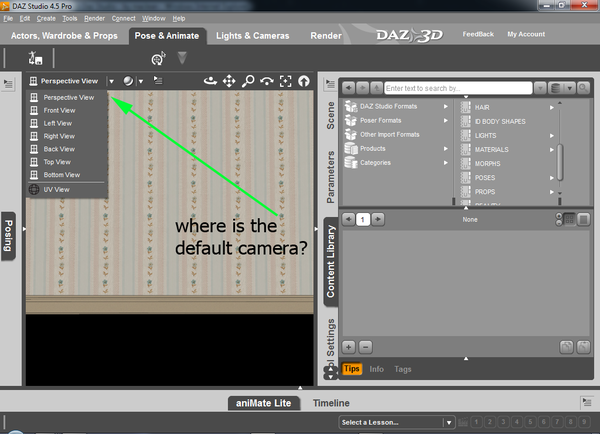Click next page arrow beside page 1
The height and width of the screenshot is (434, 600).
(x=378, y=219)
